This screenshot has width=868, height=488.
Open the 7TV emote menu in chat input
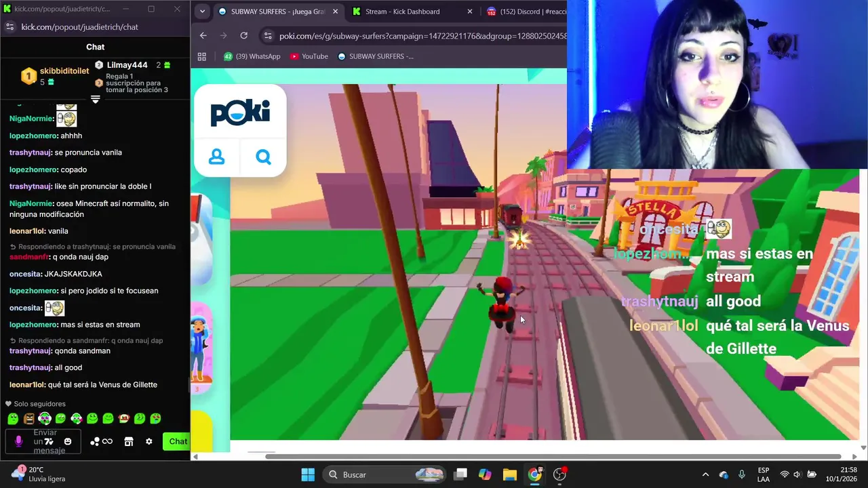(x=50, y=441)
